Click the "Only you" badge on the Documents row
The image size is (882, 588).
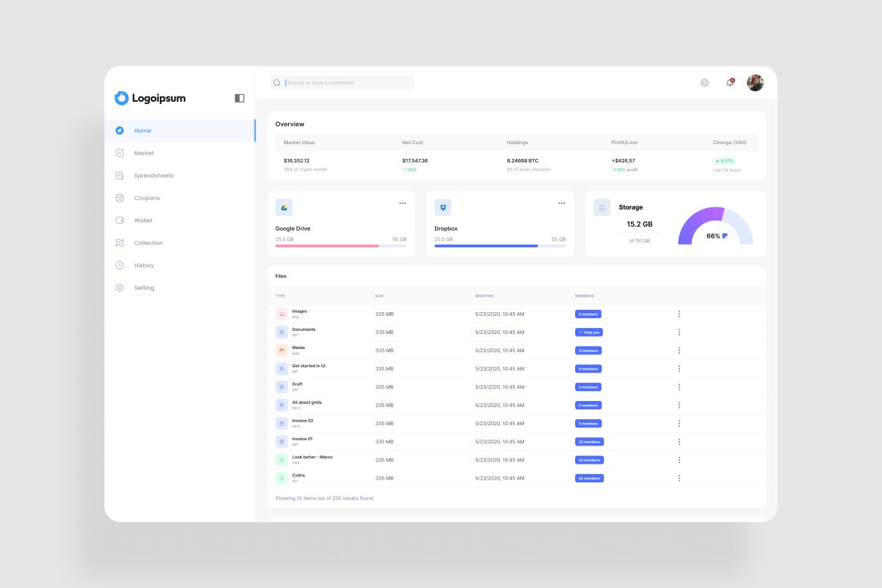[588, 332]
